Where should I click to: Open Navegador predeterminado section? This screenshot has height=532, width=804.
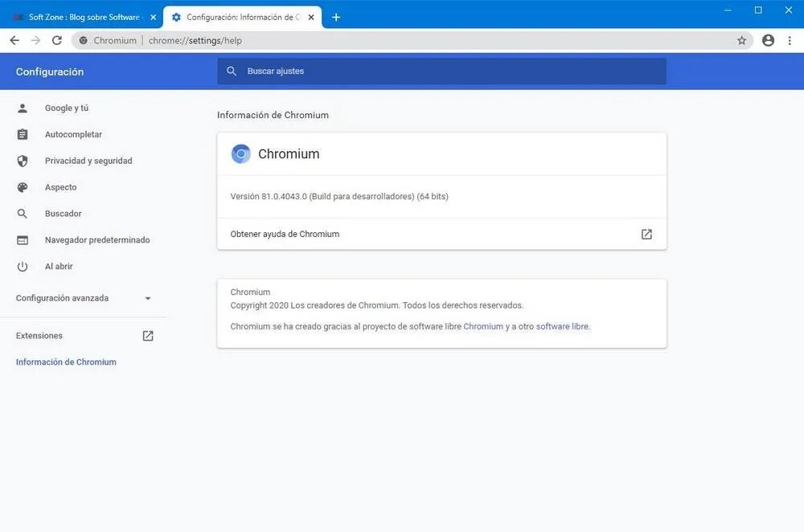pos(97,239)
